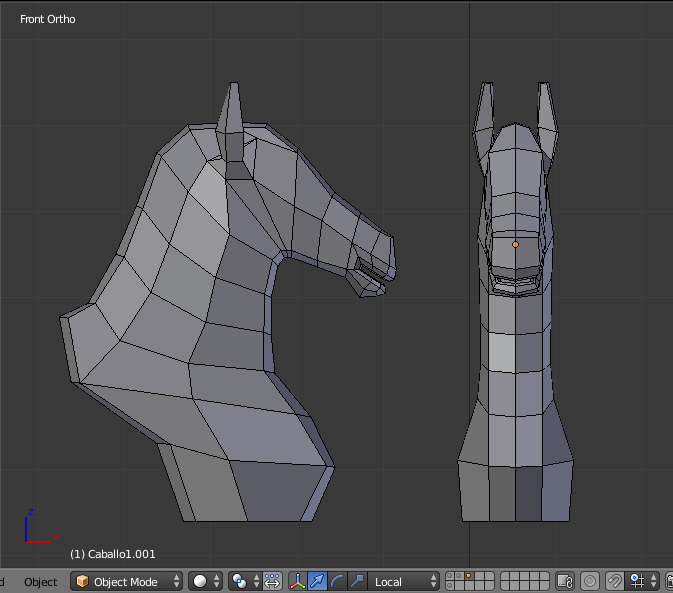Screen dimensions: 673x593
Task: Select the rotate manipulator arc icon
Action: (x=337, y=581)
